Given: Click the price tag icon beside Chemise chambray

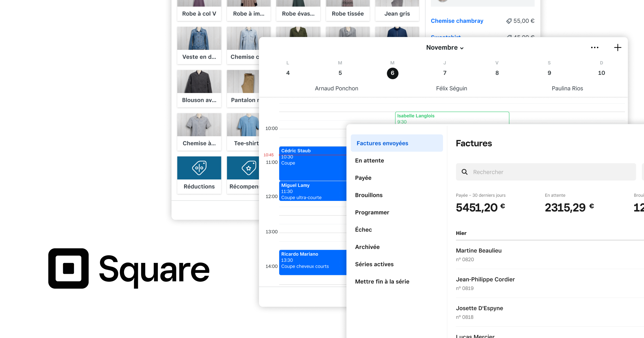Looking at the screenshot, I should pyautogui.click(x=509, y=21).
